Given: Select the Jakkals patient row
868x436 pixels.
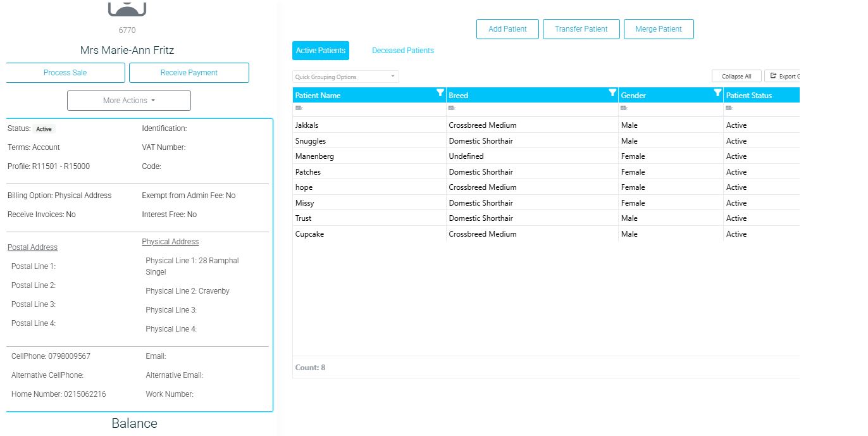Looking at the screenshot, I should pos(546,125).
